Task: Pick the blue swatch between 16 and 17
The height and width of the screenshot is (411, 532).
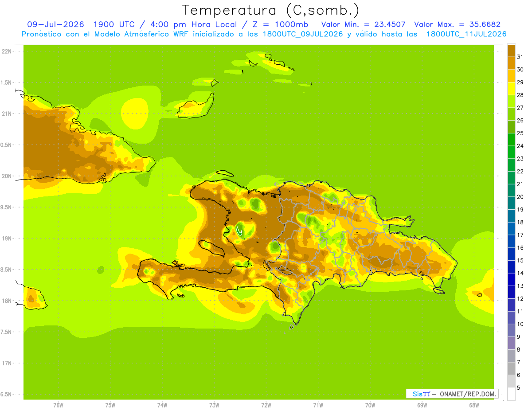Action: (x=511, y=241)
